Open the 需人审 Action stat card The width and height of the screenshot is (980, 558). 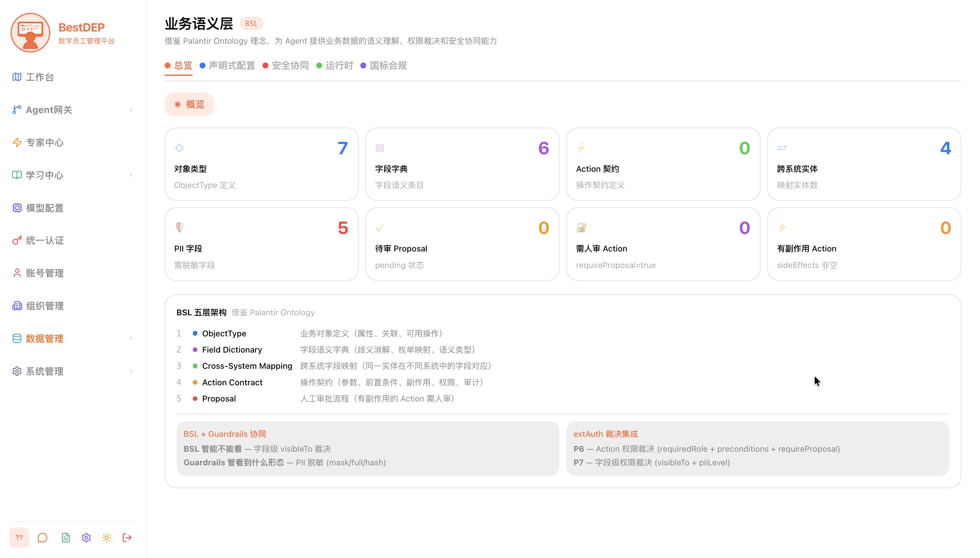click(x=663, y=244)
